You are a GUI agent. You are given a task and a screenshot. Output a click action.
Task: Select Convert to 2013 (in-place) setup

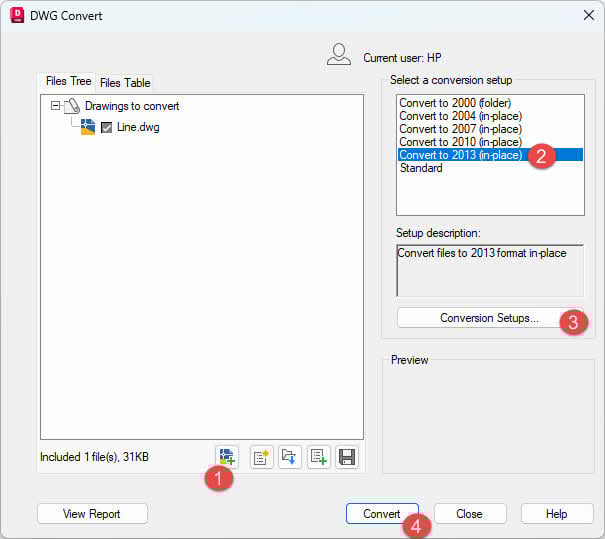point(490,155)
